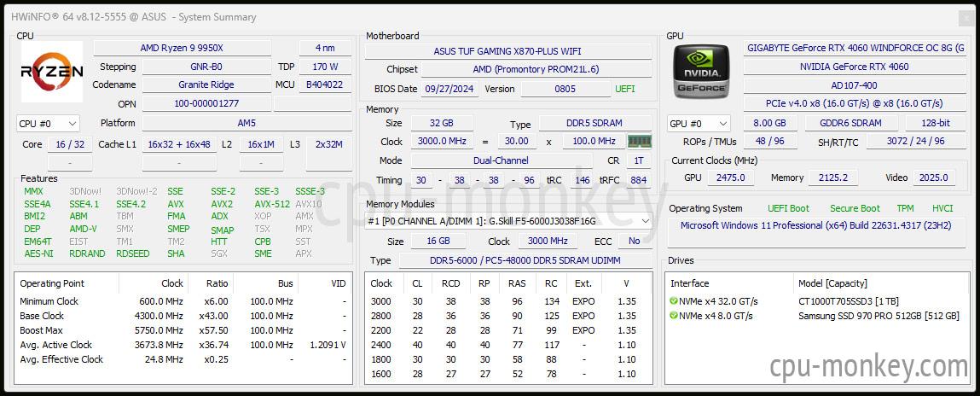Click the Base Clock 4300.0 MHz value
Image resolution: width=980 pixels, height=396 pixels.
[161, 316]
